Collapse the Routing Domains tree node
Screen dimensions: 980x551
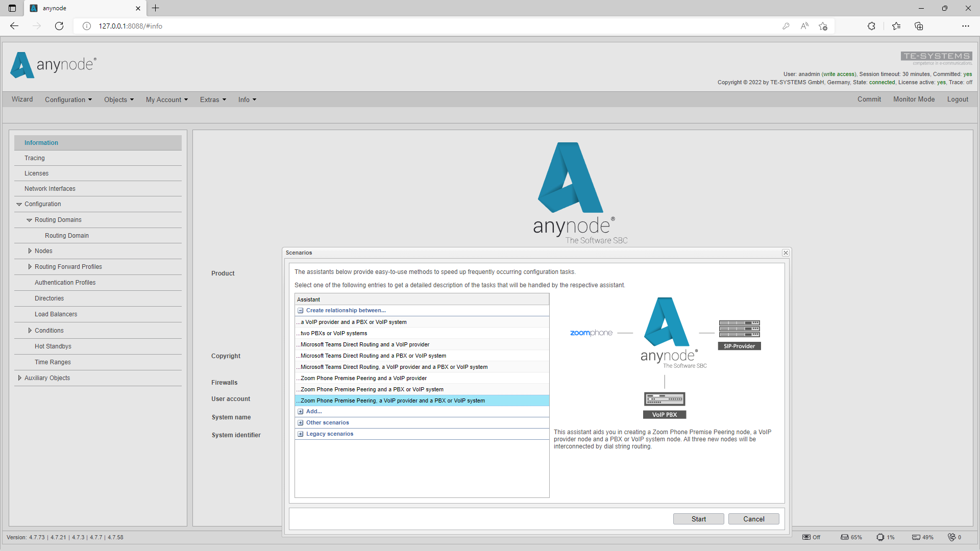point(30,220)
